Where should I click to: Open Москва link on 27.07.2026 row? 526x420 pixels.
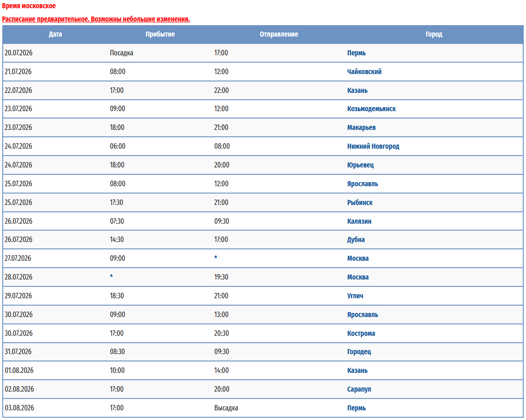click(358, 258)
